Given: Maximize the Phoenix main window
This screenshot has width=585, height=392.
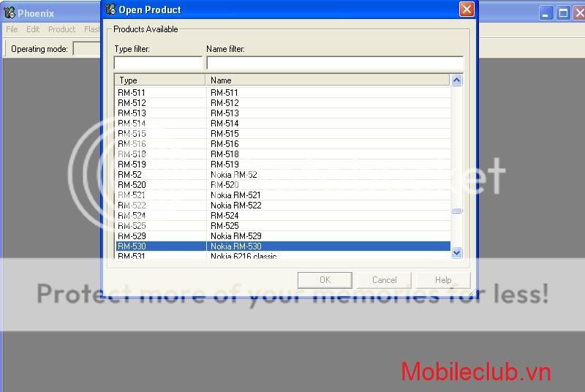Looking at the screenshot, I should point(563,13).
